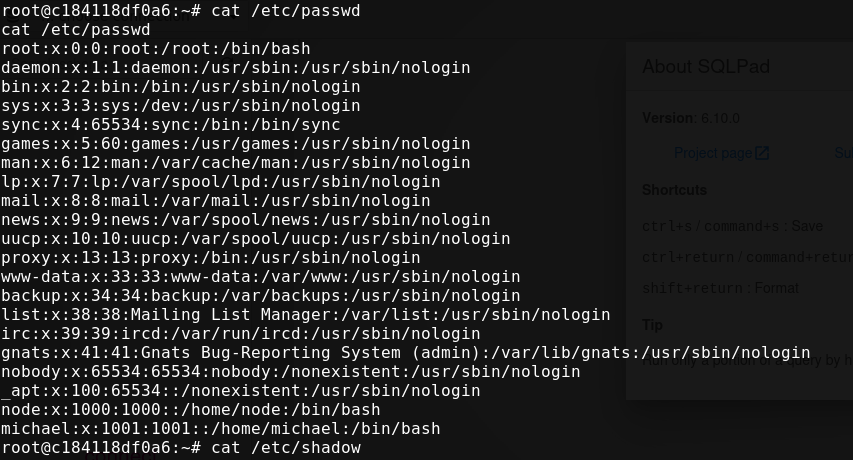
Task: Click the About SQLPad dialog title
Action: coord(706,66)
